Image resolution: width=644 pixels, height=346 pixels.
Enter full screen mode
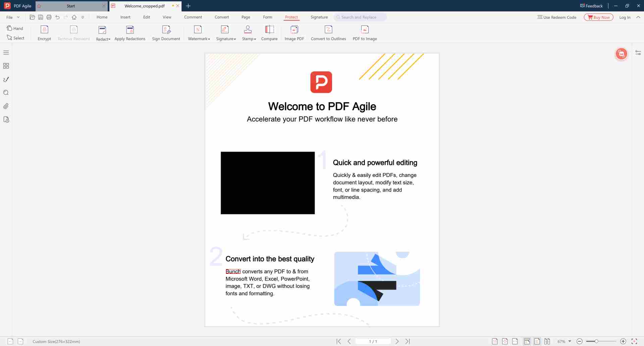tap(634, 341)
